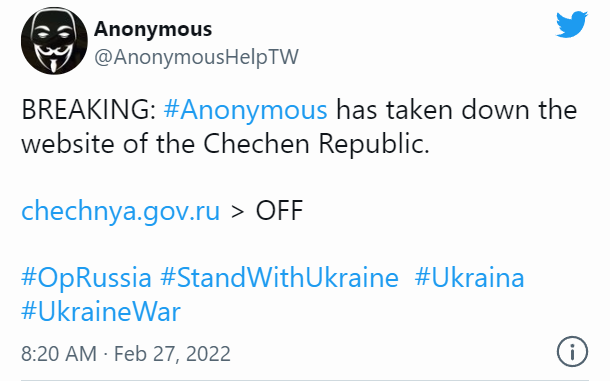Click the OFF text after the URL

tap(279, 211)
